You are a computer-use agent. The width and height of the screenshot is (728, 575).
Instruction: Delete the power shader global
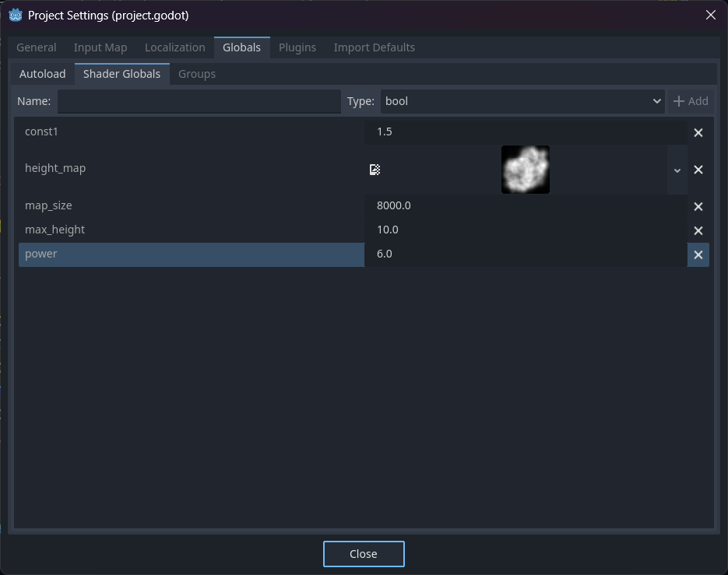pos(698,254)
